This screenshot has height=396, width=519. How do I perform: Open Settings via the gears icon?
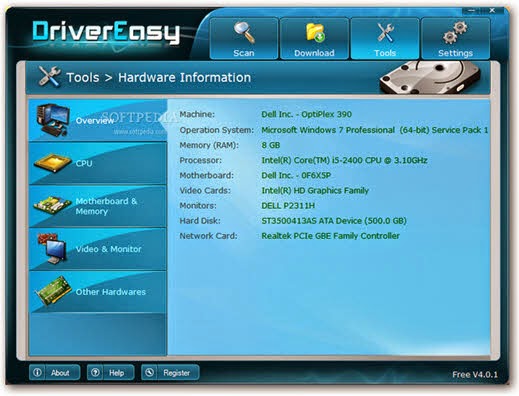point(455,33)
